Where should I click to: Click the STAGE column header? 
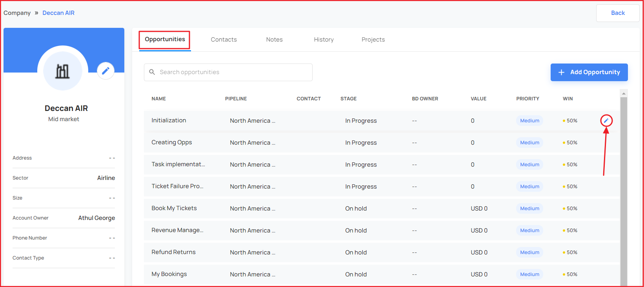coord(348,99)
